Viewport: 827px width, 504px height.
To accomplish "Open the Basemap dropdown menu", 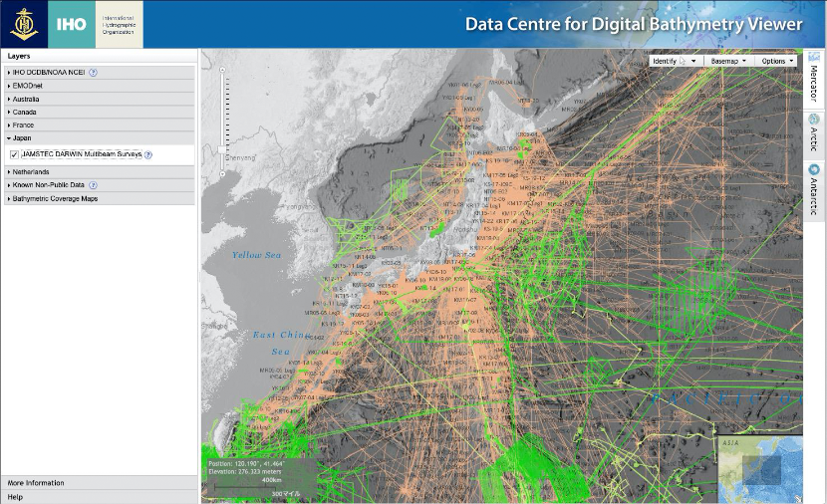I will tap(728, 61).
